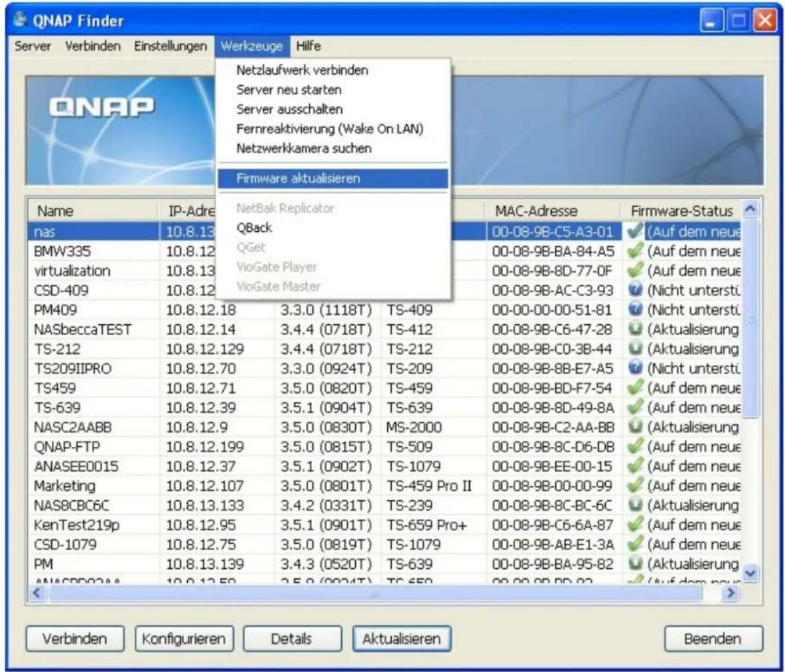Click IP address 10.8.12.129
785x672 pixels.
[205, 348]
